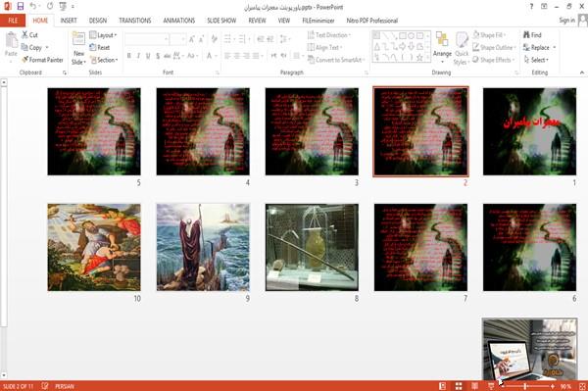This screenshot has width=588, height=391.
Task: Toggle Underline formatting
Action: [x=148, y=56]
